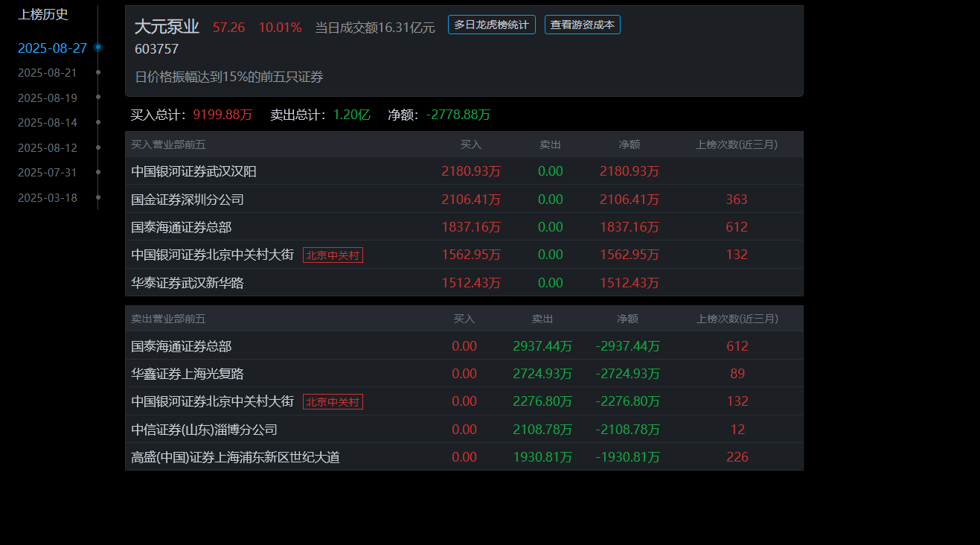
Task: Click the 上榜次数(近三月) header in sell table
Action: (x=737, y=319)
